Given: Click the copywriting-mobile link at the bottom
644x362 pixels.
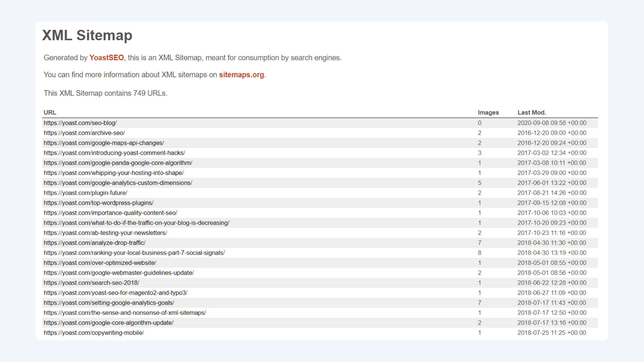Looking at the screenshot, I should pyautogui.click(x=94, y=332).
